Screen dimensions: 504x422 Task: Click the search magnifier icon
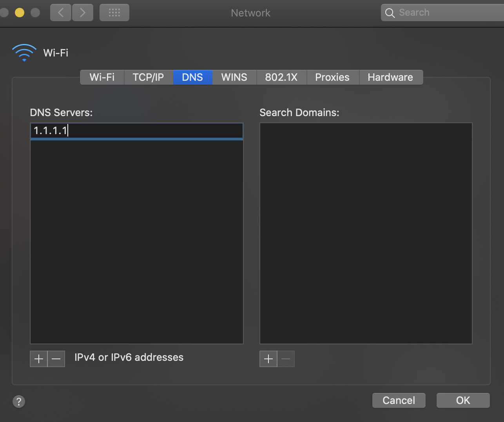[390, 13]
